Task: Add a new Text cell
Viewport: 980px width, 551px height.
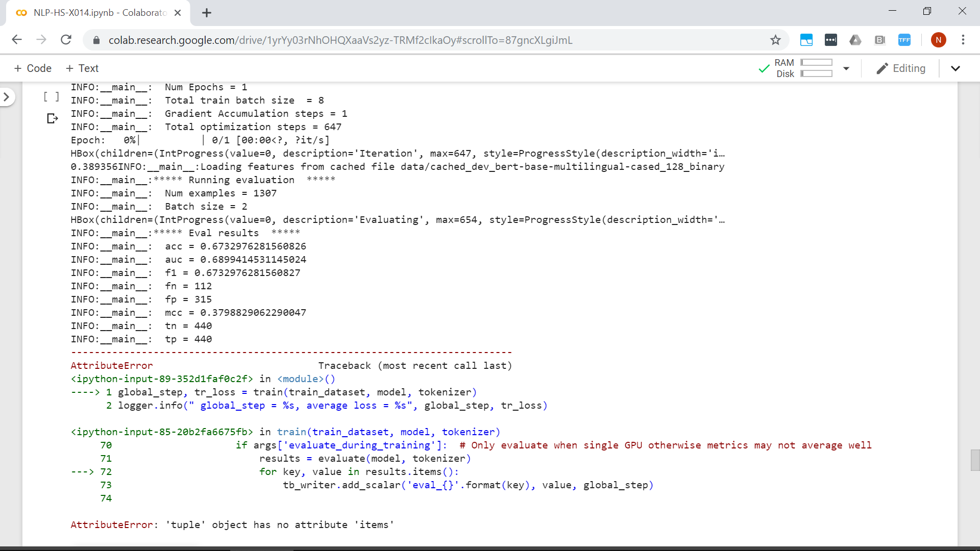Action: (x=82, y=68)
